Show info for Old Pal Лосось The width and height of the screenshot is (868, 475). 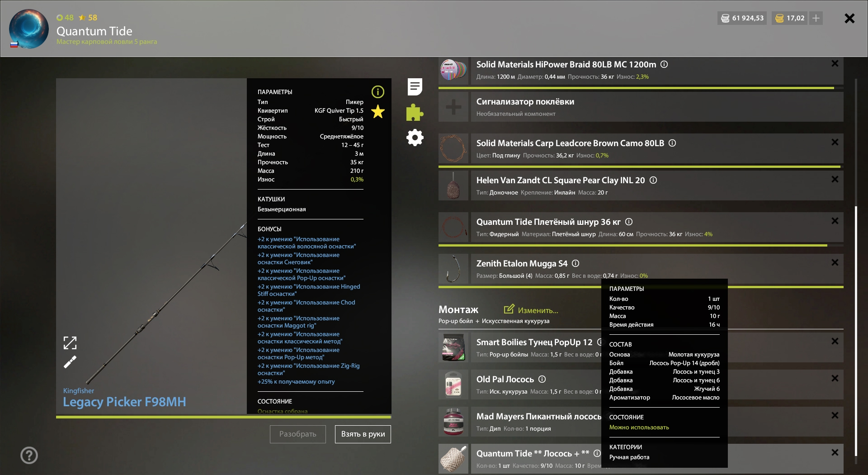pos(542,379)
